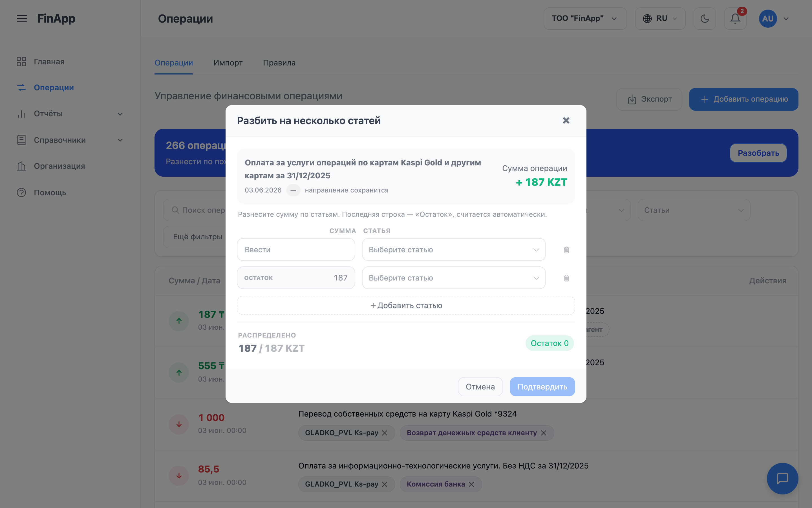Toggle the hamburger sidebar menu
The width and height of the screenshot is (812, 508).
pyautogui.click(x=22, y=18)
